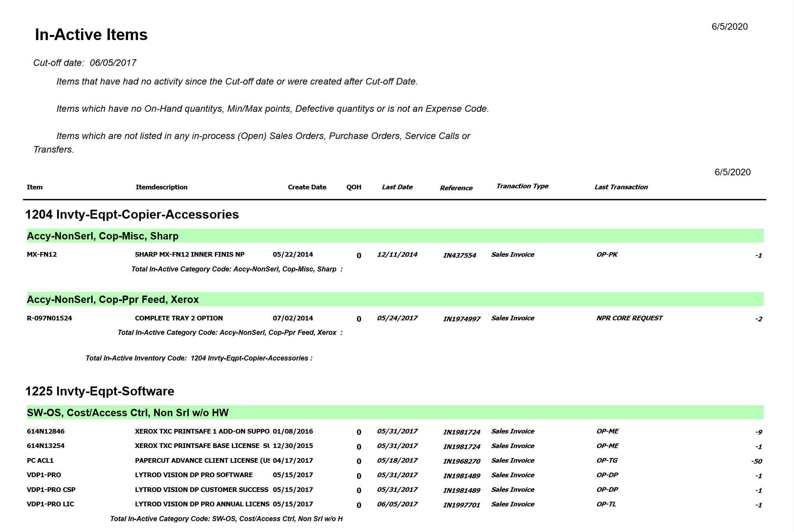Click XEROX TXC PRINTSAFE BASE LICENSE description
Screen dimensions: 794x532
pos(202,446)
